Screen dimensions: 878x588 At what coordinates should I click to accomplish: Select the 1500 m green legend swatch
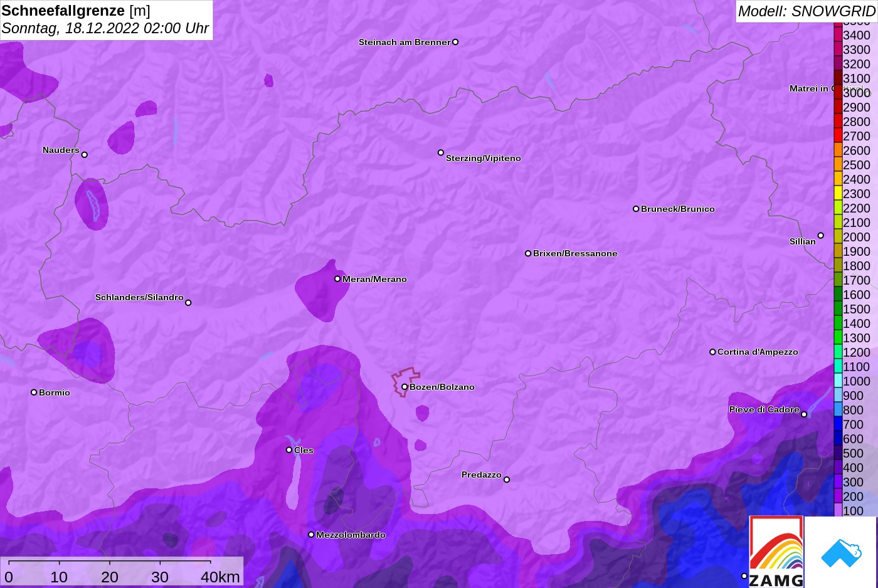point(838,309)
